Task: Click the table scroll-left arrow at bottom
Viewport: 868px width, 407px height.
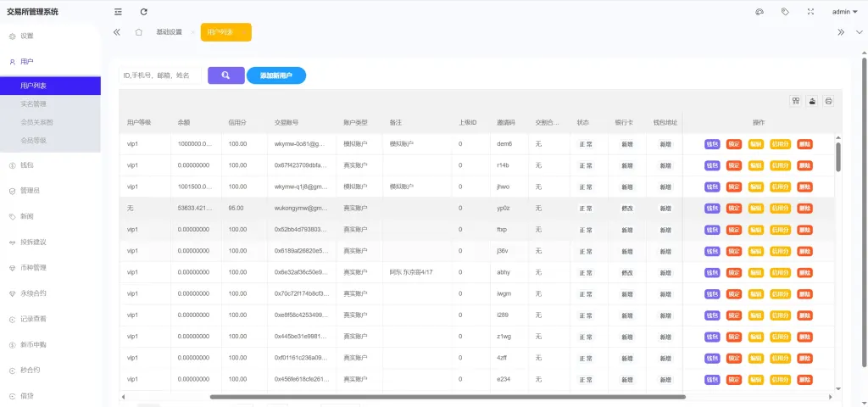Action: coord(123,397)
